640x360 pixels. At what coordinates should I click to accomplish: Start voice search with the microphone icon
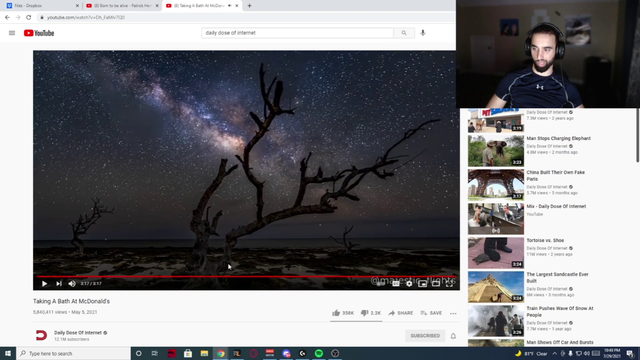click(423, 33)
